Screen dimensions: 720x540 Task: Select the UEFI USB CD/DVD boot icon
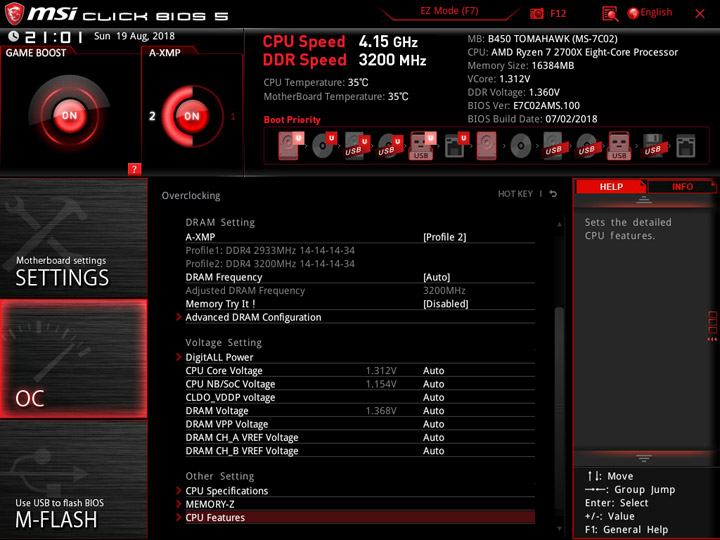pos(390,146)
